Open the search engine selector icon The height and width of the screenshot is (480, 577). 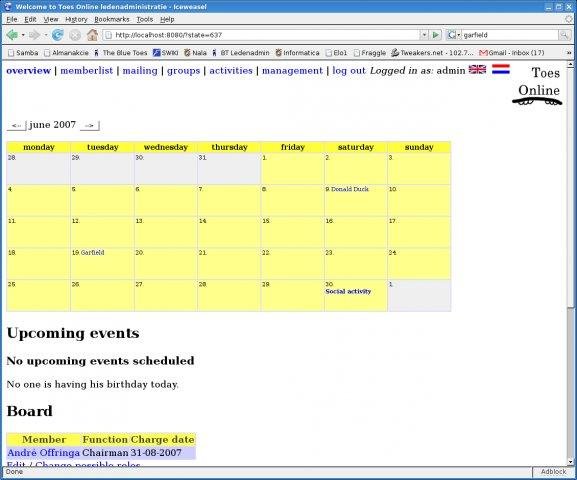pos(453,35)
